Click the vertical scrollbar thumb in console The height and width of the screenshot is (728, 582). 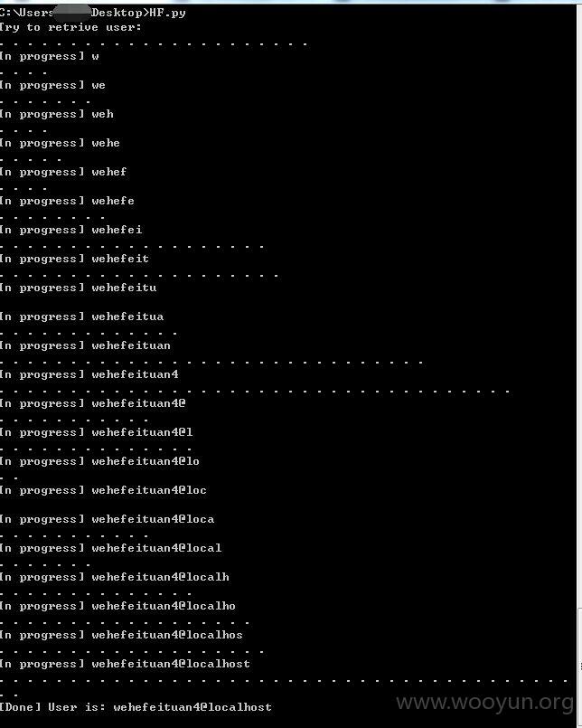click(579, 668)
